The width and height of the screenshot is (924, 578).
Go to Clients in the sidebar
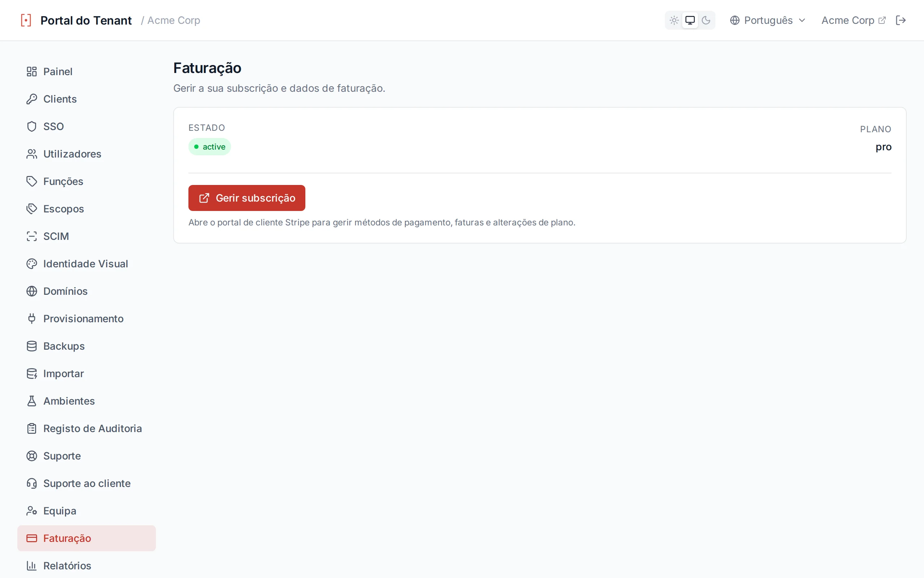coord(87,99)
